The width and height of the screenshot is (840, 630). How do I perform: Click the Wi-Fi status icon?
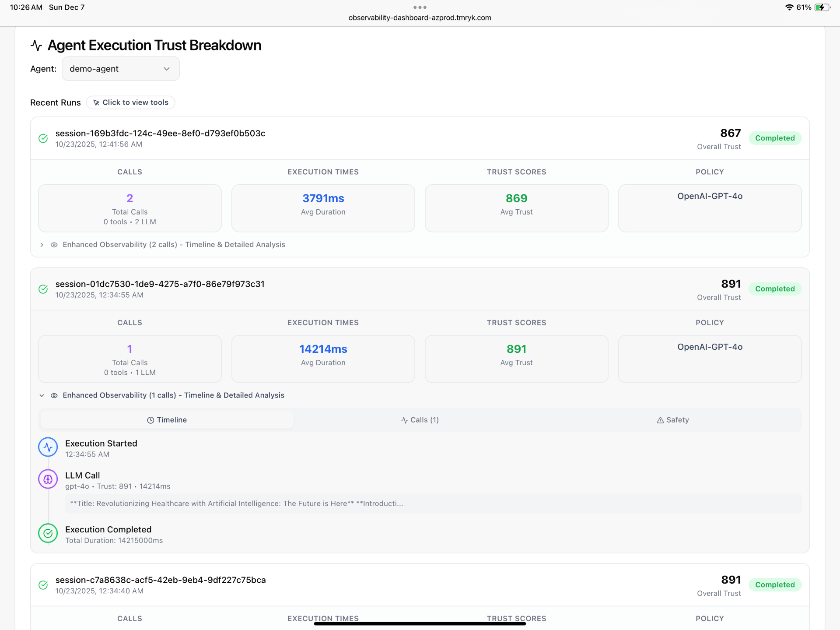pyautogui.click(x=789, y=7)
